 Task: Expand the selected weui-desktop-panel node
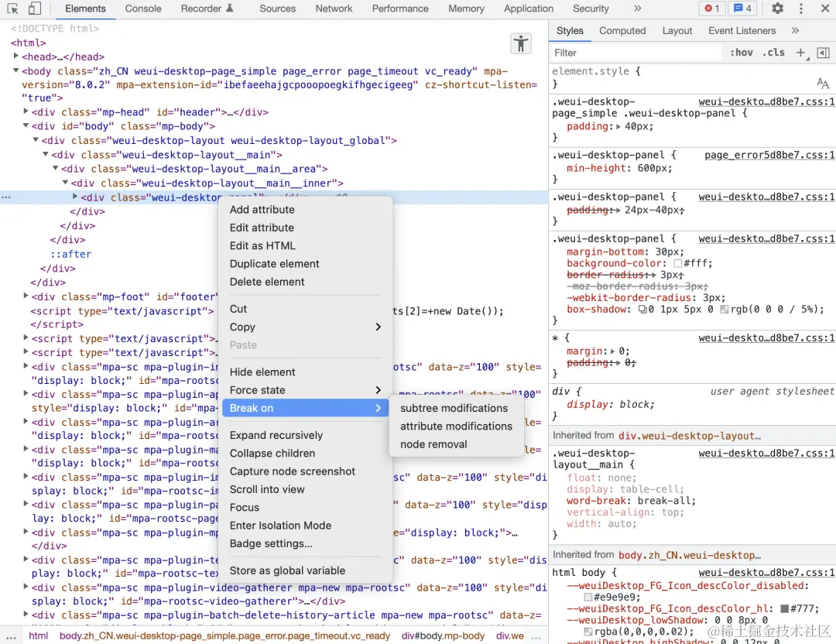(74, 197)
